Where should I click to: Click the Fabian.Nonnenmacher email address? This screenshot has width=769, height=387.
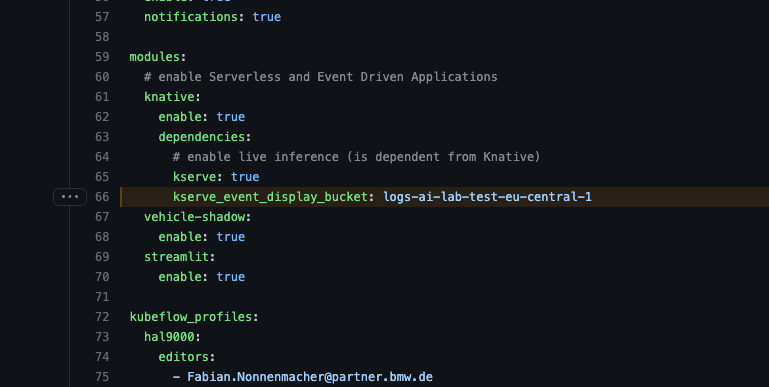(x=310, y=377)
